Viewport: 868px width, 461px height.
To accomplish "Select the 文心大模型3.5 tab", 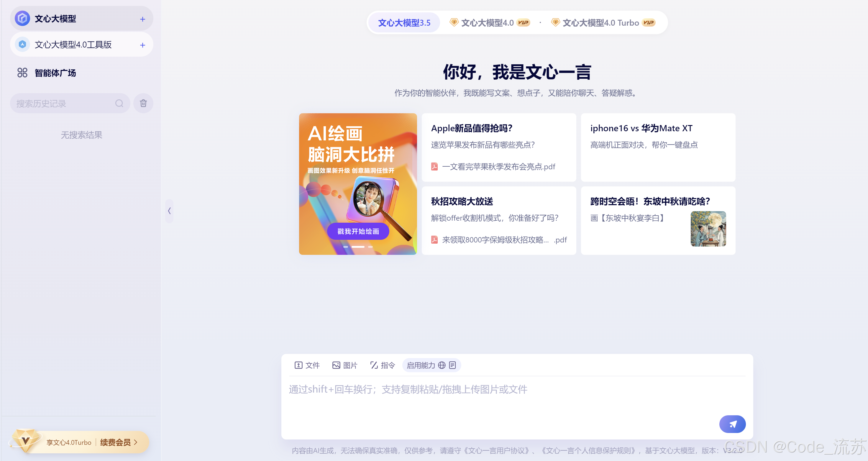I will pyautogui.click(x=404, y=23).
